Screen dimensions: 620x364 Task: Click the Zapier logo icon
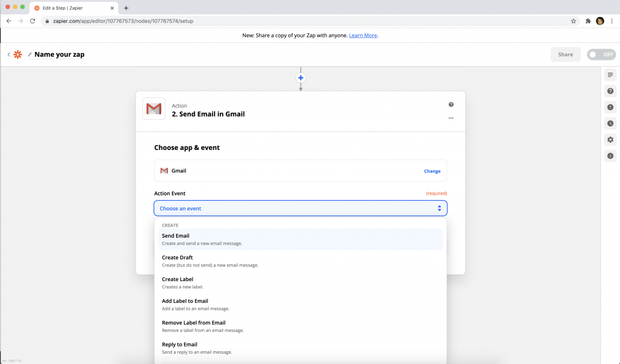pos(18,54)
